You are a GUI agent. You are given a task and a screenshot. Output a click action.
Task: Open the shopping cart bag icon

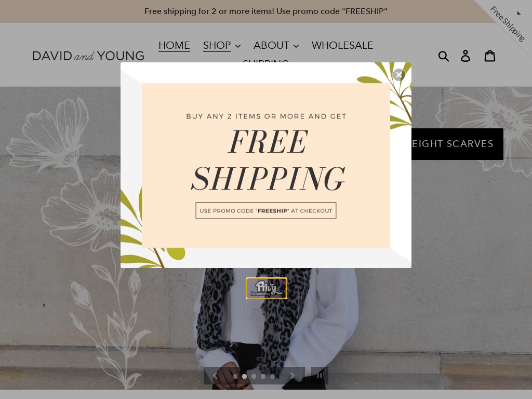pos(489,56)
